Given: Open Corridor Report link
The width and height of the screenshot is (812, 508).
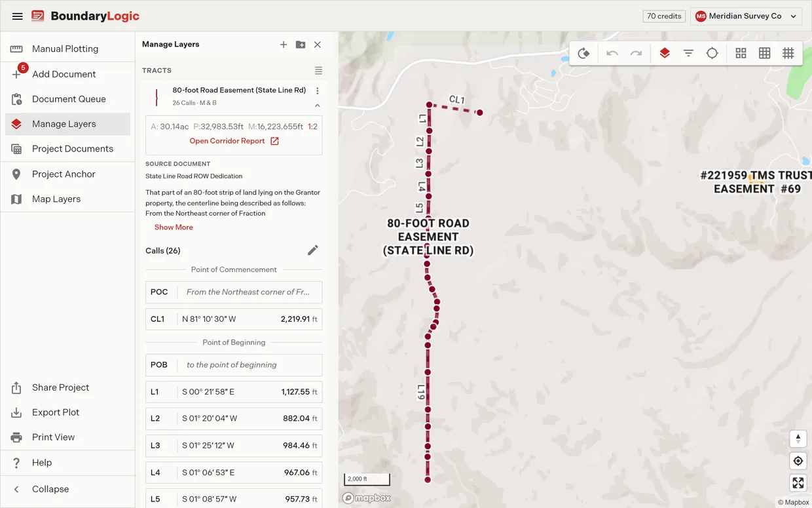Looking at the screenshot, I should (x=234, y=141).
